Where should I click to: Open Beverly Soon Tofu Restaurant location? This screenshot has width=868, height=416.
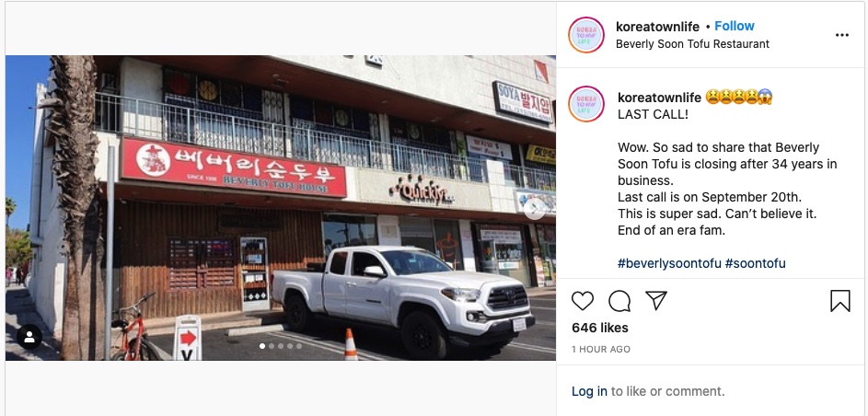pyautogui.click(x=692, y=43)
